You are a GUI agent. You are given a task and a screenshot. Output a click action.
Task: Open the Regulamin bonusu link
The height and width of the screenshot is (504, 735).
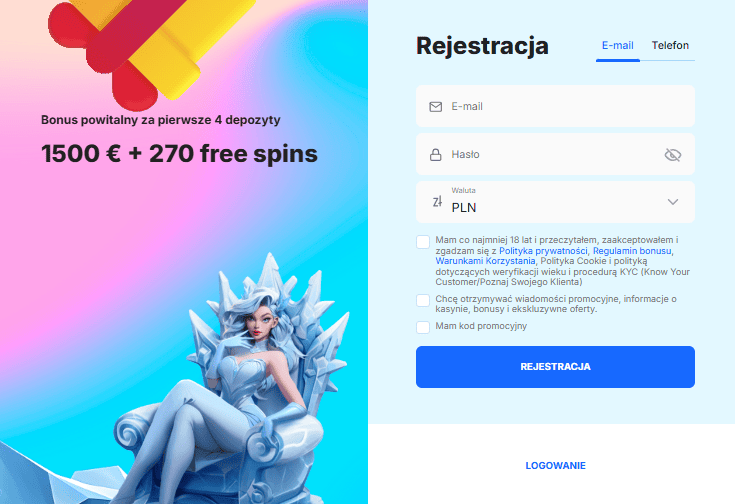(632, 251)
